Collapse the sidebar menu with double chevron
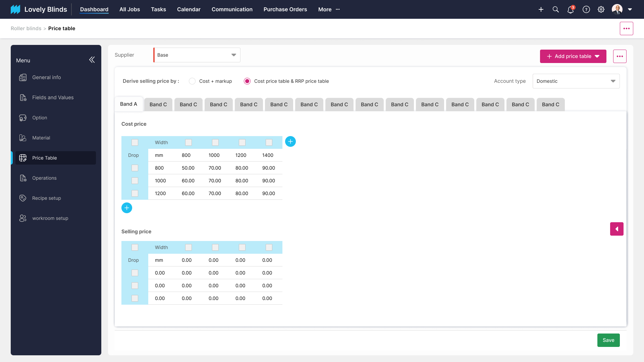644x362 pixels. [92, 60]
